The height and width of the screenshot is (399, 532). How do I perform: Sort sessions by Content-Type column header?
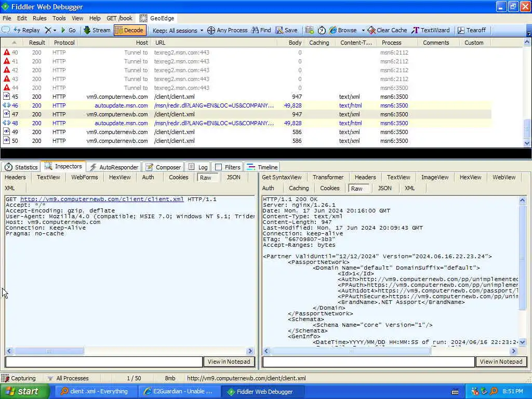(x=356, y=43)
